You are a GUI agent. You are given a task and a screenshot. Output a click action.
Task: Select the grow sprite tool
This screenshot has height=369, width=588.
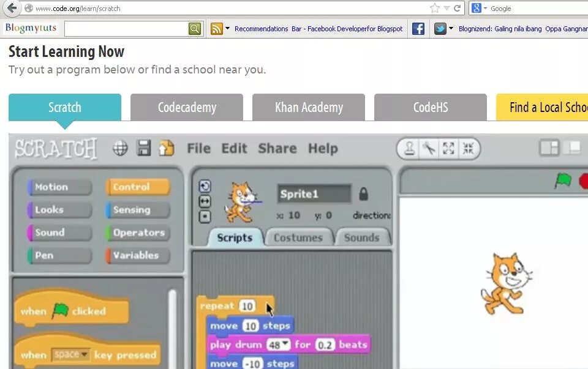click(448, 148)
